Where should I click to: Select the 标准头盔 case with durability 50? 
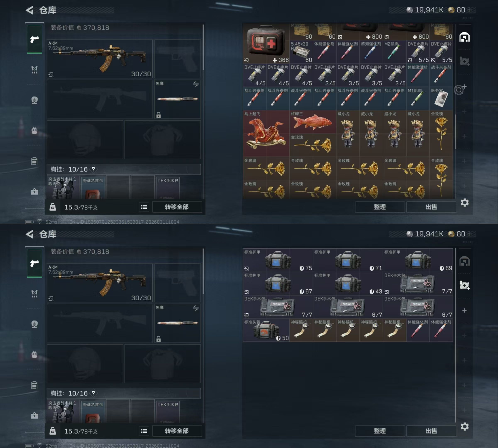tap(266, 330)
